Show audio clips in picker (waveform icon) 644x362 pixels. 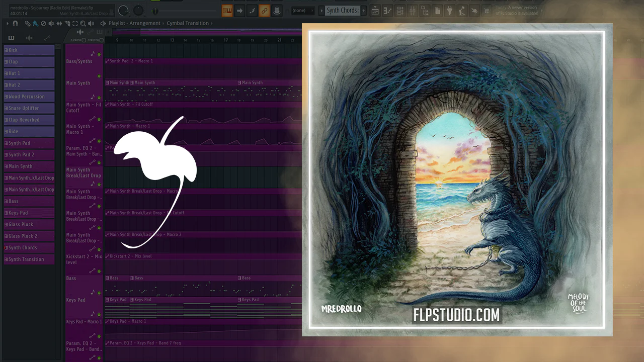29,38
